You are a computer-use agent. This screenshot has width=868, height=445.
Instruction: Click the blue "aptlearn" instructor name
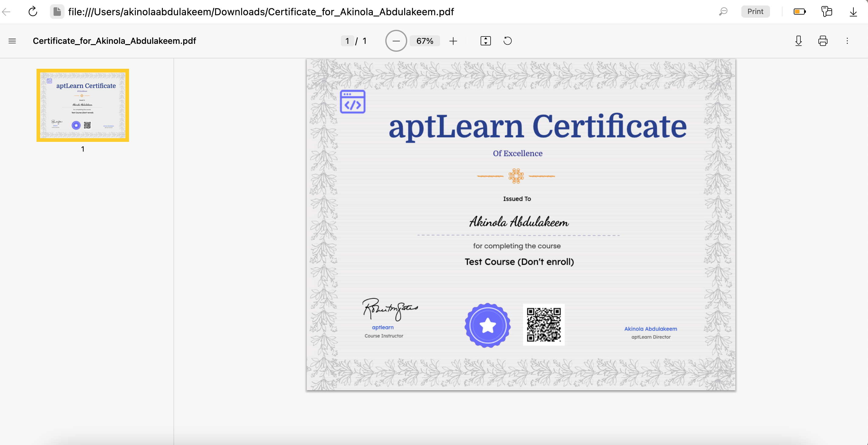coord(383,327)
